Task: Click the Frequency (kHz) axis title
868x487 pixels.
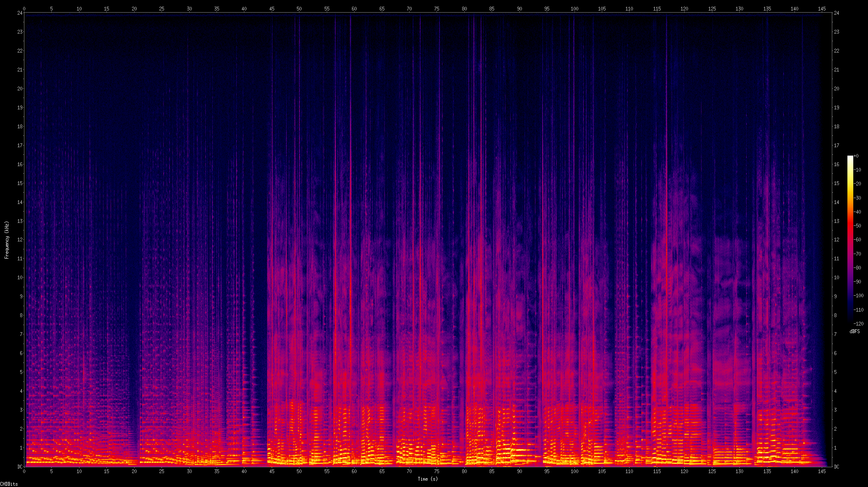Action: pyautogui.click(x=7, y=240)
